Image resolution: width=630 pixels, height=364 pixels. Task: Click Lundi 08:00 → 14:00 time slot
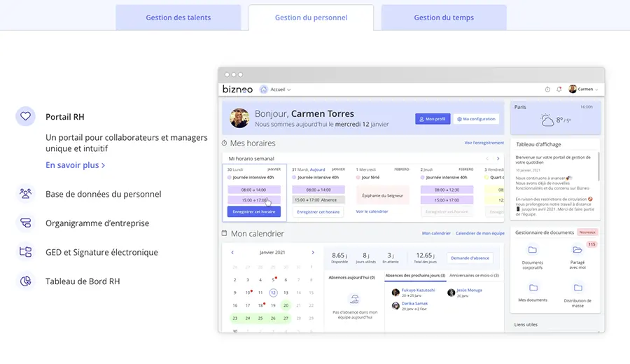click(x=254, y=190)
